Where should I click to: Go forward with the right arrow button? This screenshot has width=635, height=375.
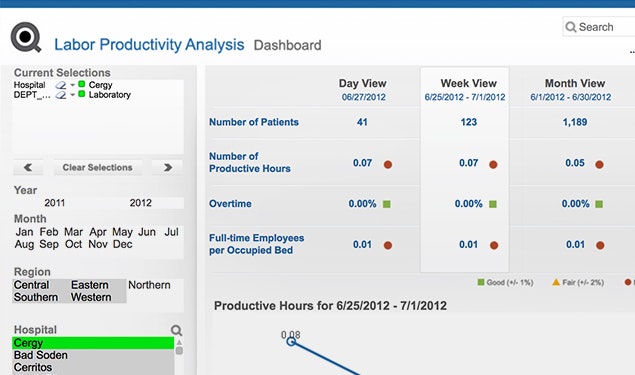pyautogui.click(x=168, y=167)
